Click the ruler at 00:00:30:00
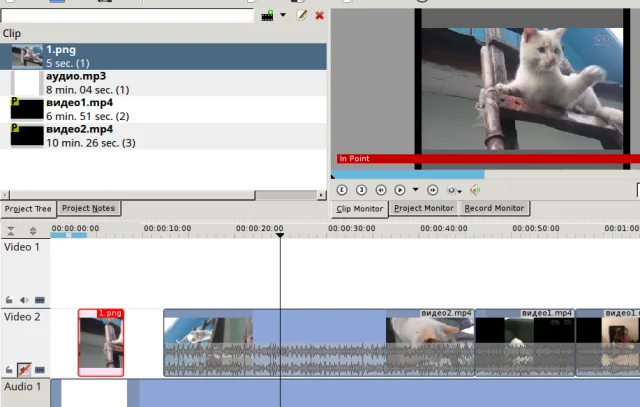The image size is (640, 407). click(351, 229)
